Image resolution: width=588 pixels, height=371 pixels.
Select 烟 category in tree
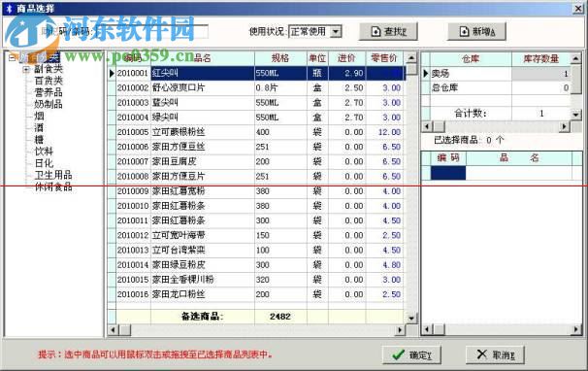tap(39, 116)
